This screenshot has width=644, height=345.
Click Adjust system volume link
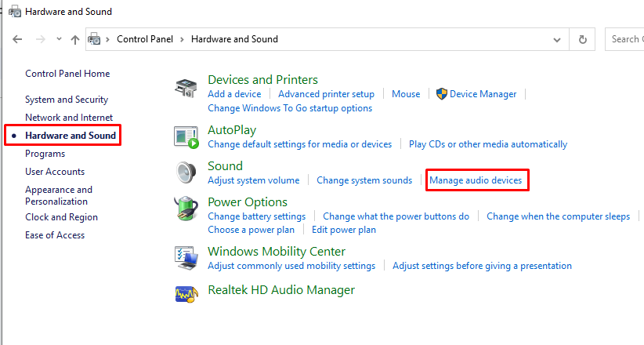tap(253, 180)
